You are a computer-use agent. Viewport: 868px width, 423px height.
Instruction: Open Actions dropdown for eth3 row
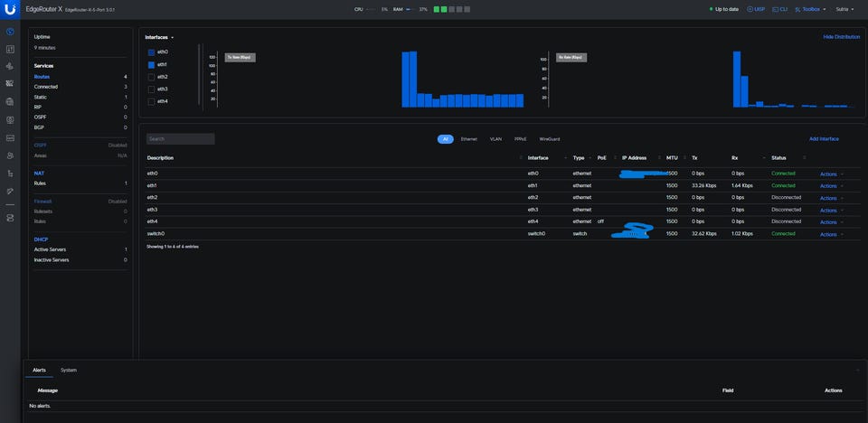click(832, 211)
